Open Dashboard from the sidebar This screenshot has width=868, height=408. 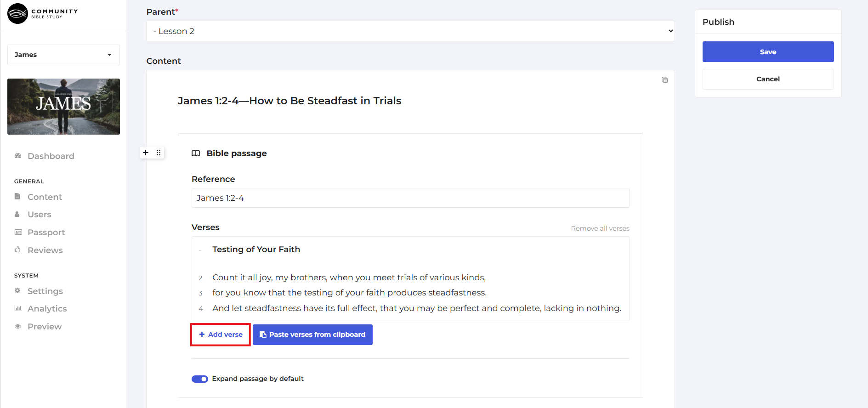click(x=51, y=156)
